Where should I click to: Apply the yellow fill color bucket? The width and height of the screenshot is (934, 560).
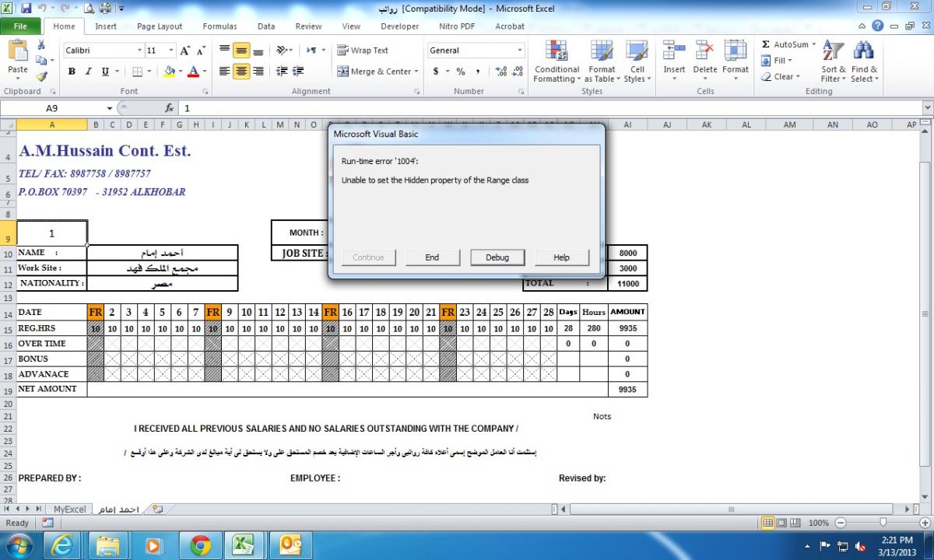[169, 72]
